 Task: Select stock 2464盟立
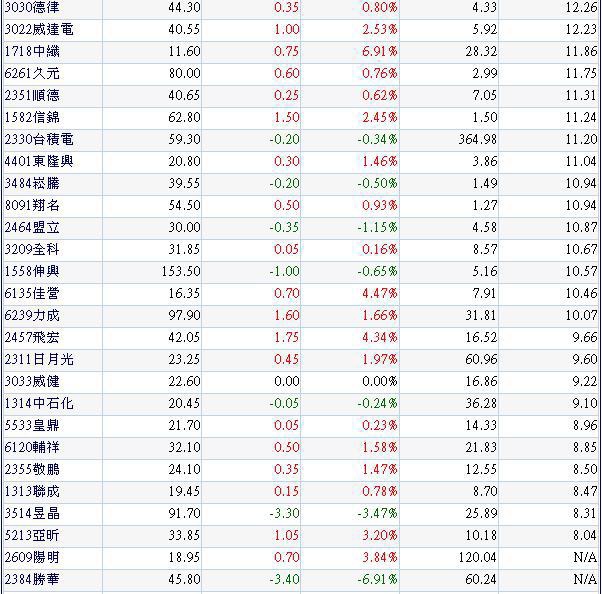32,227
